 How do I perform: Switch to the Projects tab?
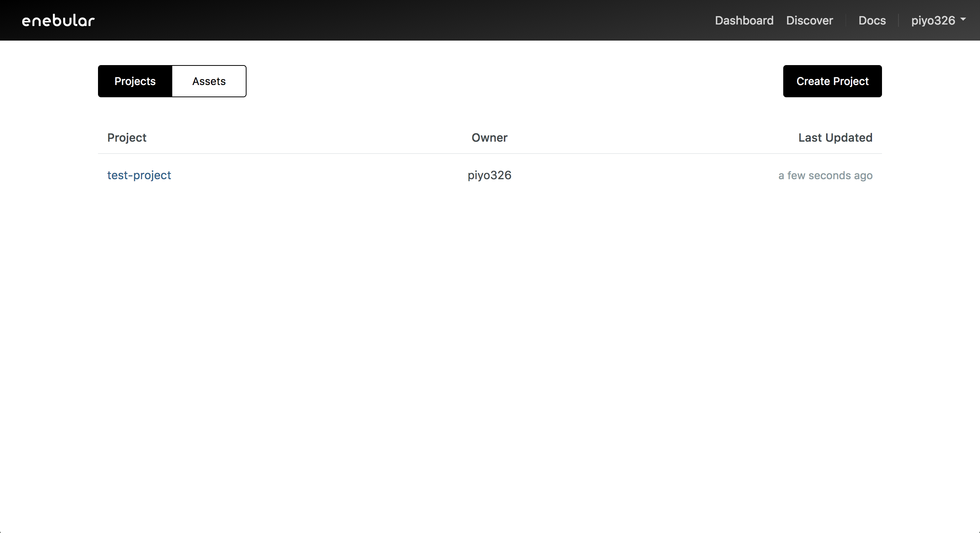click(135, 81)
